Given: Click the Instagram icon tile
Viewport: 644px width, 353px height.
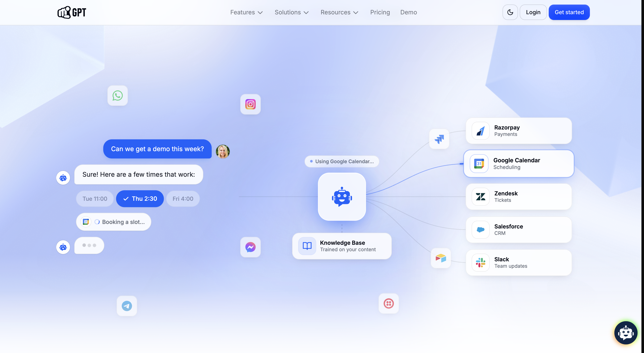Looking at the screenshot, I should (x=250, y=104).
